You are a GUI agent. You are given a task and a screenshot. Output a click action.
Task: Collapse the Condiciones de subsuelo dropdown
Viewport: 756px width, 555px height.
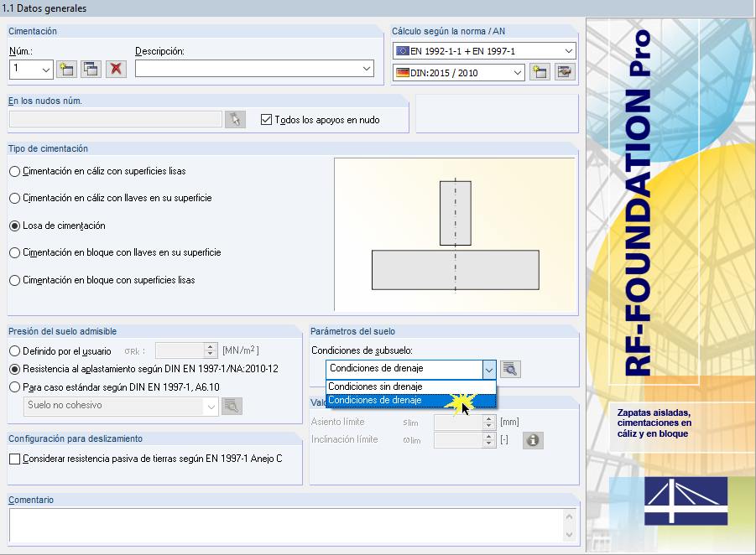point(489,370)
